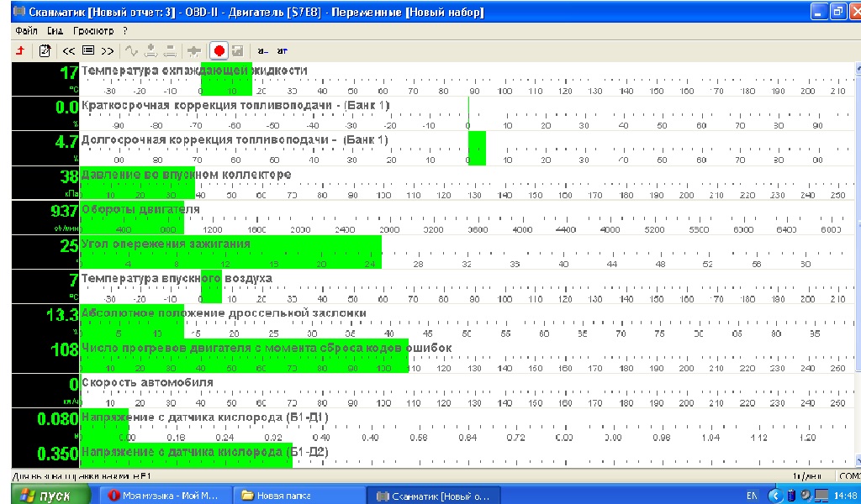The height and width of the screenshot is (504, 861).
Task: Click the intake air temperature value 7
Action: [x=74, y=281]
